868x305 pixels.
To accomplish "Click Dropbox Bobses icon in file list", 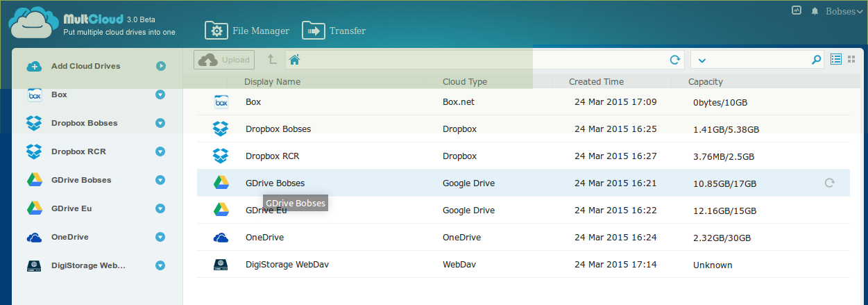I will [x=221, y=129].
